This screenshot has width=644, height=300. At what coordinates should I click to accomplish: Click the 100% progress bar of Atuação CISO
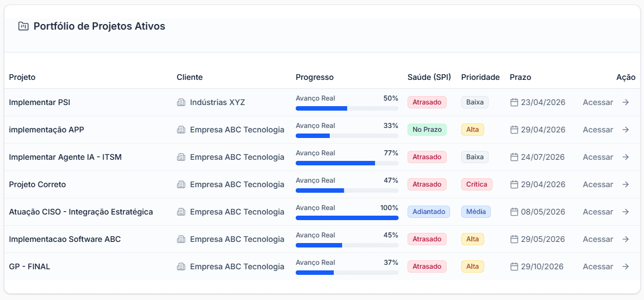tap(347, 218)
